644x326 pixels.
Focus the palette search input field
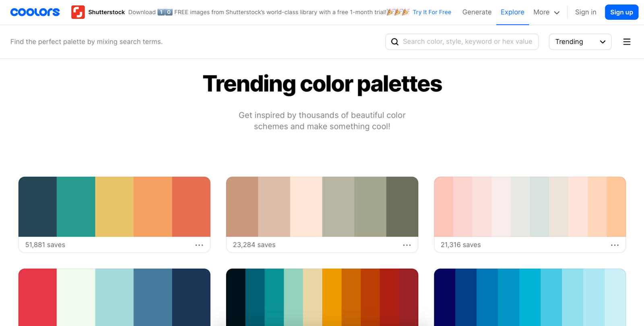(x=467, y=42)
